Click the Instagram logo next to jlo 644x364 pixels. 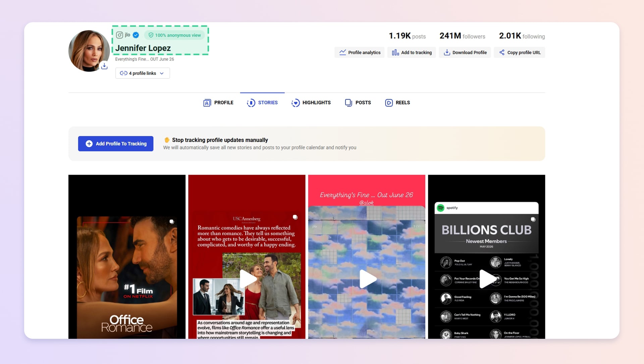(x=119, y=35)
